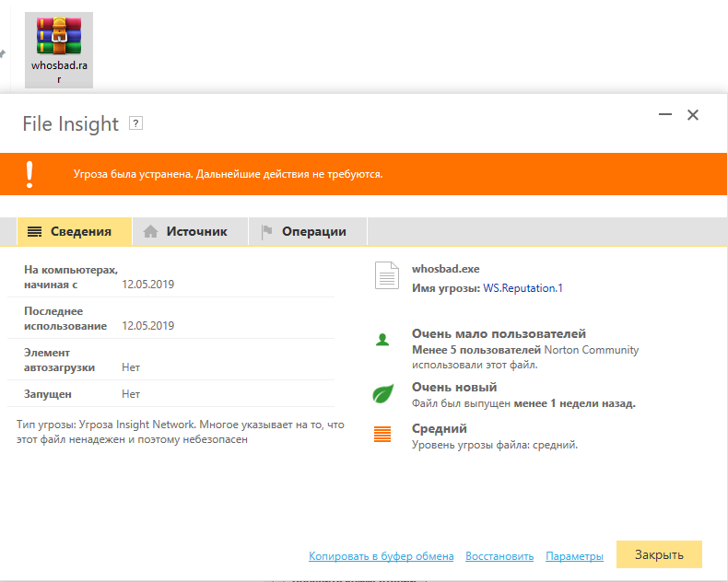The height and width of the screenshot is (582, 728).
Task: Click 'Уровень угрозы файла: средний.' text
Action: point(495,445)
